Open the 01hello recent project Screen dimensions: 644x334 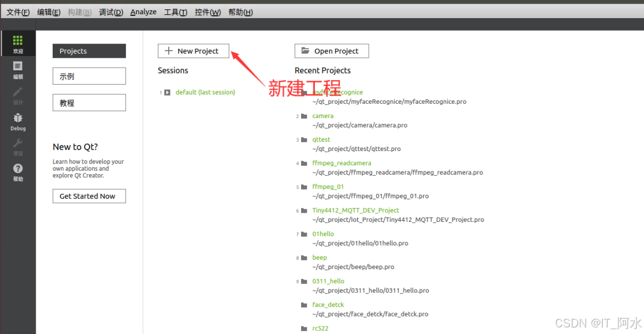pos(323,234)
